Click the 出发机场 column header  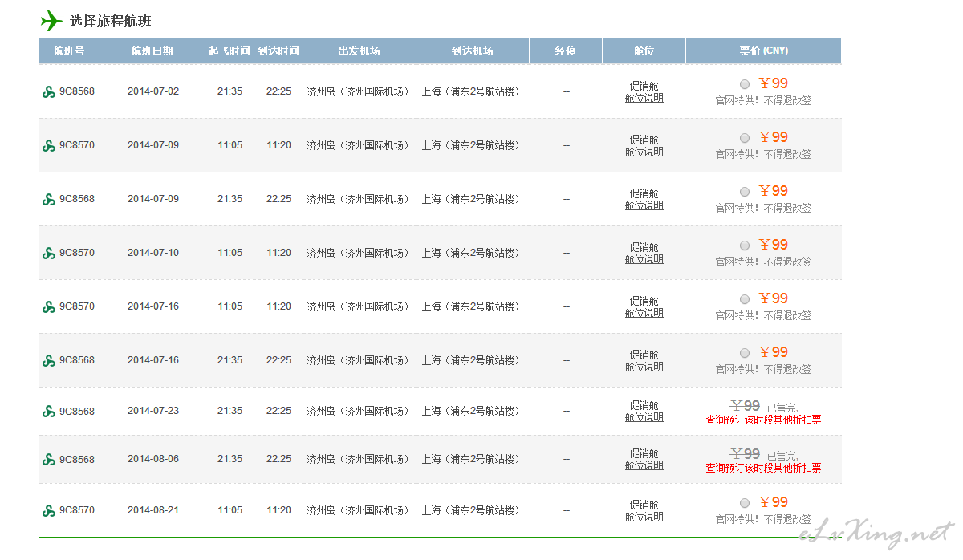(x=360, y=51)
